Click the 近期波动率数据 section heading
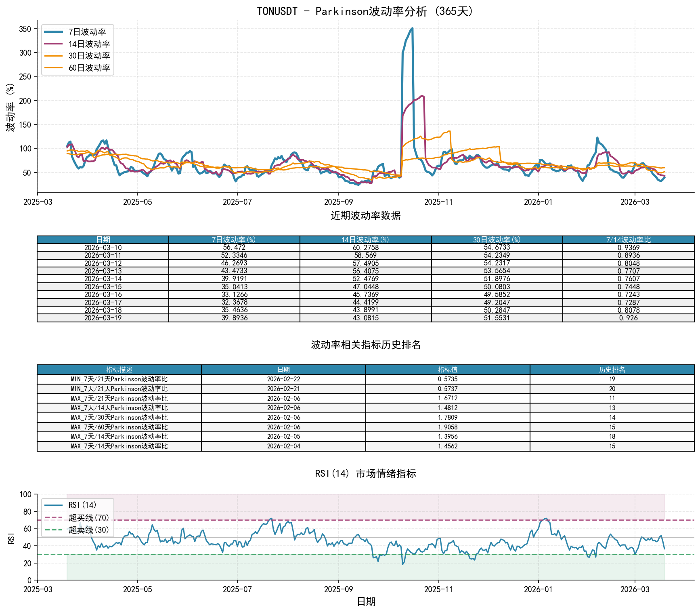Image resolution: width=700 pixels, height=612 pixels. (365, 216)
